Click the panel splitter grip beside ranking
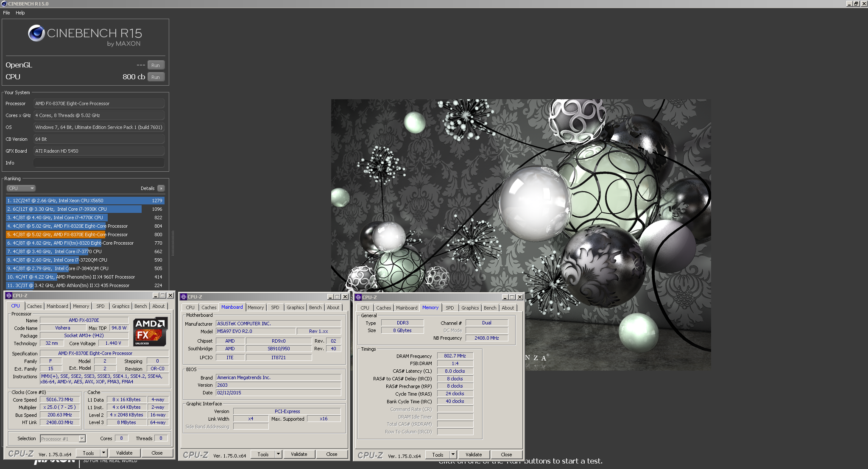Viewport: 868px width, 469px height. [x=173, y=243]
